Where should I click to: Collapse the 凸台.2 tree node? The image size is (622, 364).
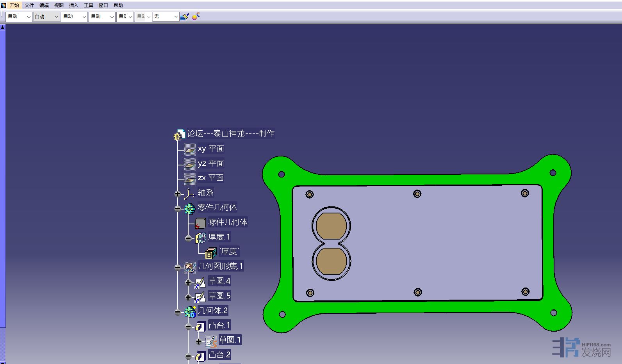[x=188, y=356]
